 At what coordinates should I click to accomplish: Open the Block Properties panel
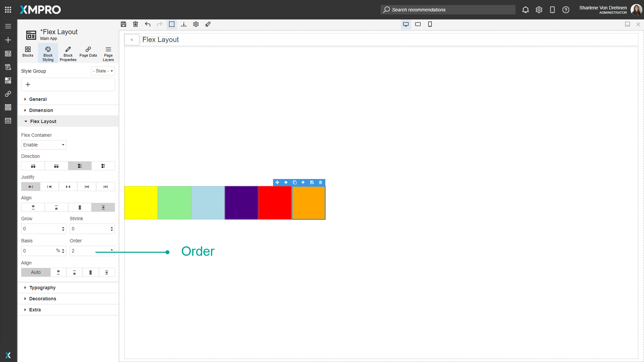[x=68, y=53]
